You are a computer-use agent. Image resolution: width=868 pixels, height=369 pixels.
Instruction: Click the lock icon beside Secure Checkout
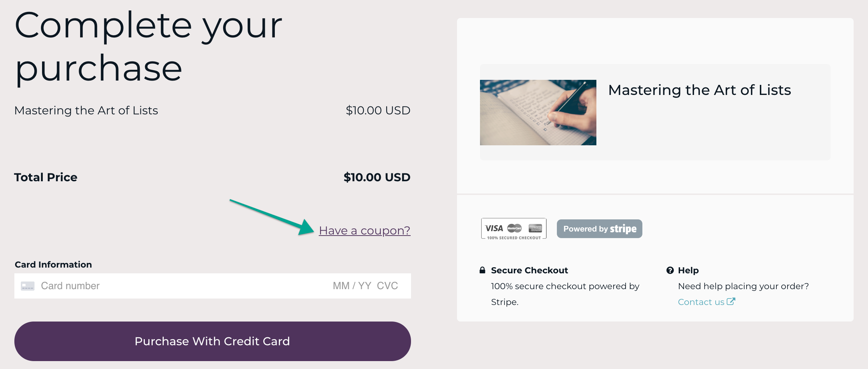pos(483,270)
